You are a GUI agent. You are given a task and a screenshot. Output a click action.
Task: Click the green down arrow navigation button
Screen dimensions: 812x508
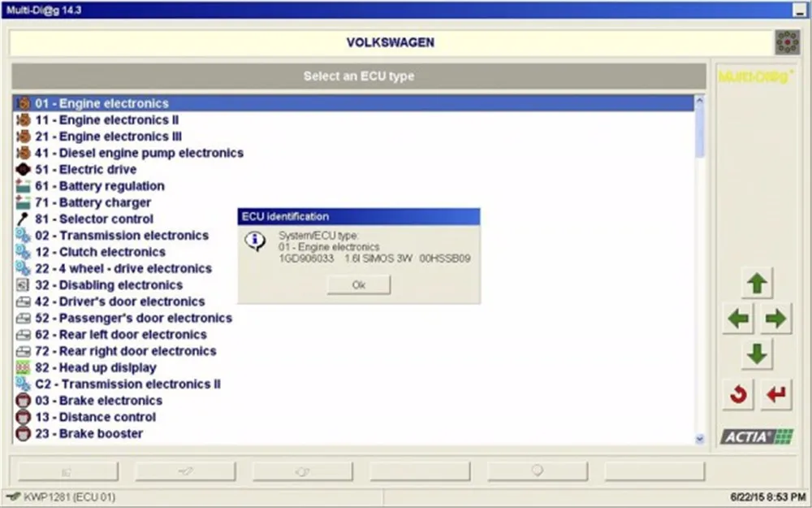(757, 354)
